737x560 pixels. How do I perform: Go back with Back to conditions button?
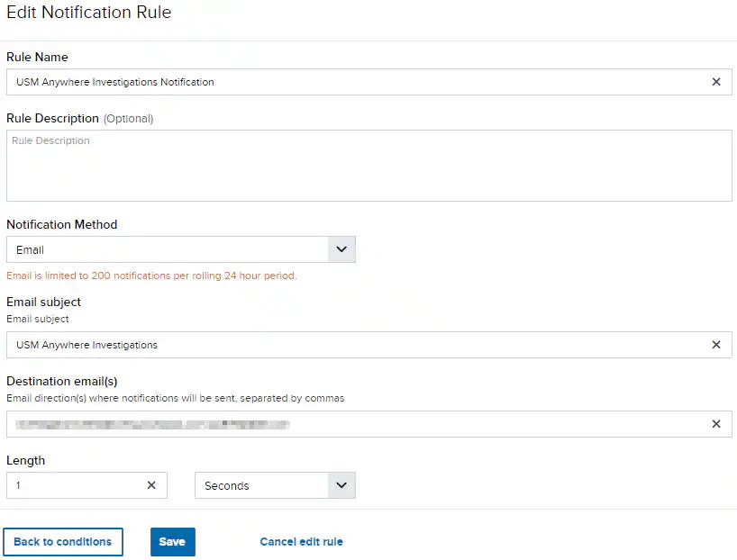(x=63, y=542)
